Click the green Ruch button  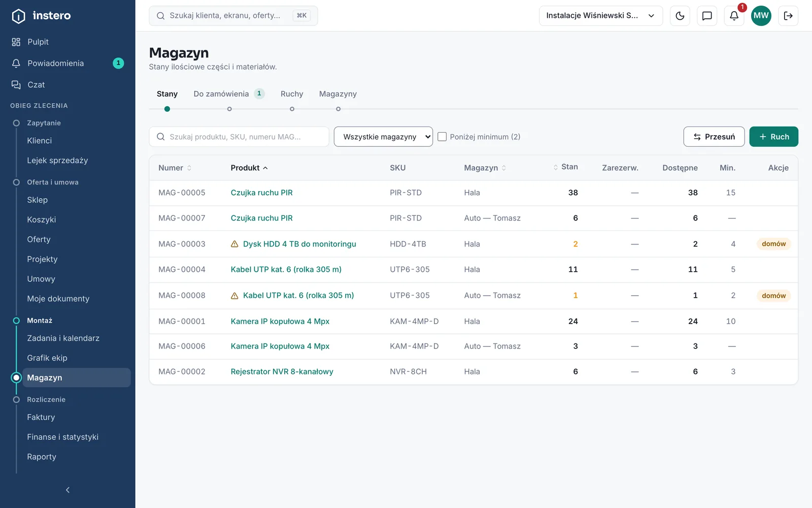pyautogui.click(x=773, y=137)
